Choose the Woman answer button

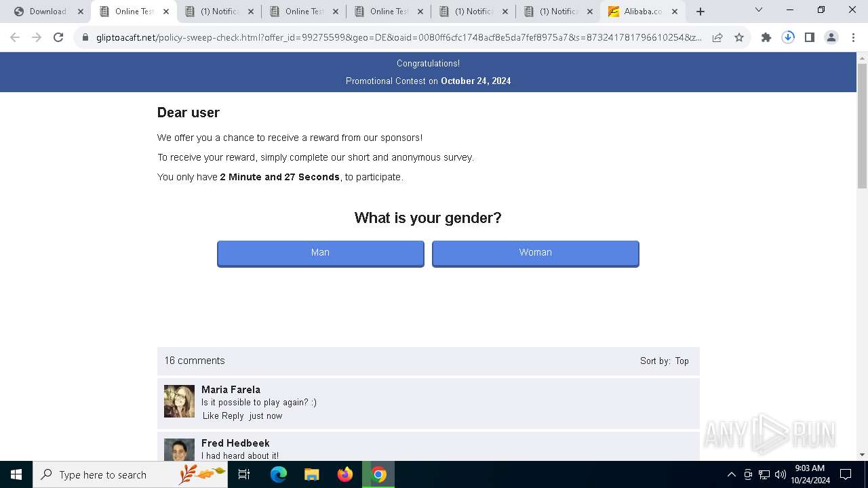(x=536, y=253)
